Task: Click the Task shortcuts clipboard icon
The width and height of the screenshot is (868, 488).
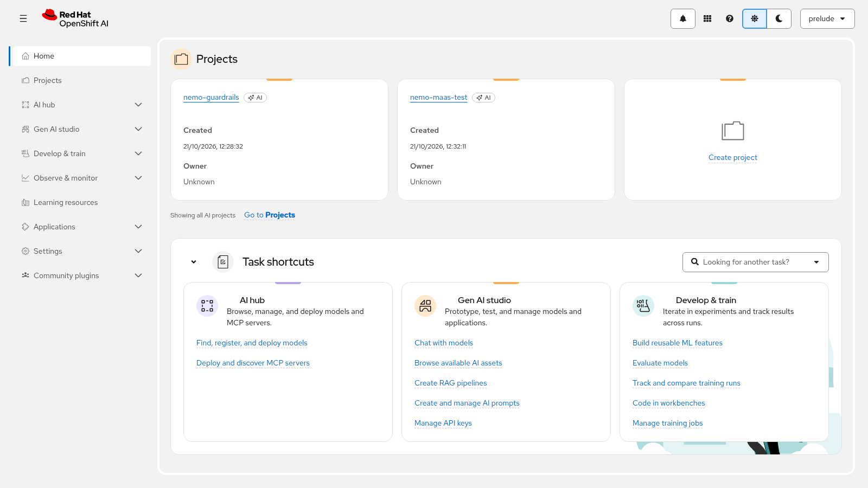Action: coord(223,262)
